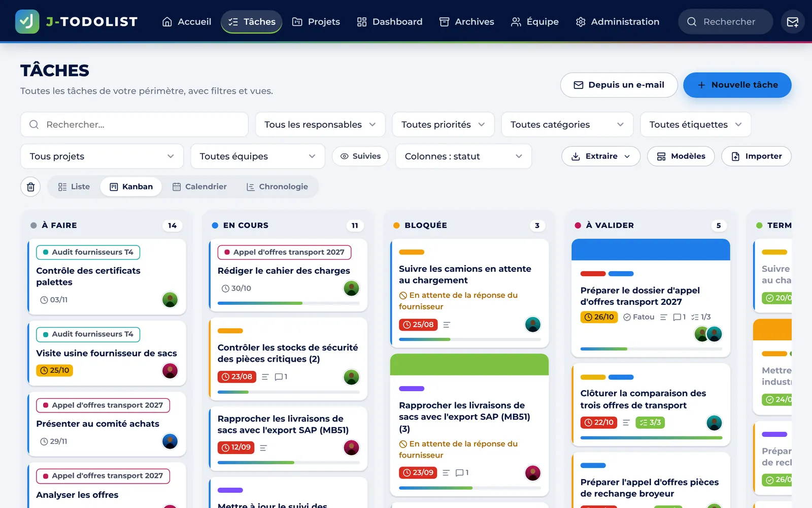Expand the 'Tous les responsables' dropdown
The image size is (812, 508).
[x=320, y=125]
